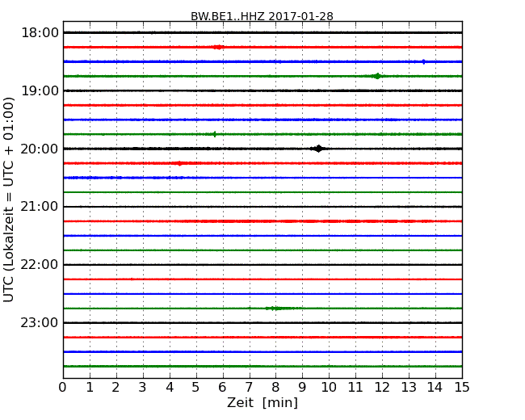Select the red event on the 18:15 trace
Screen dimensions: 525x420
[x=218, y=47]
